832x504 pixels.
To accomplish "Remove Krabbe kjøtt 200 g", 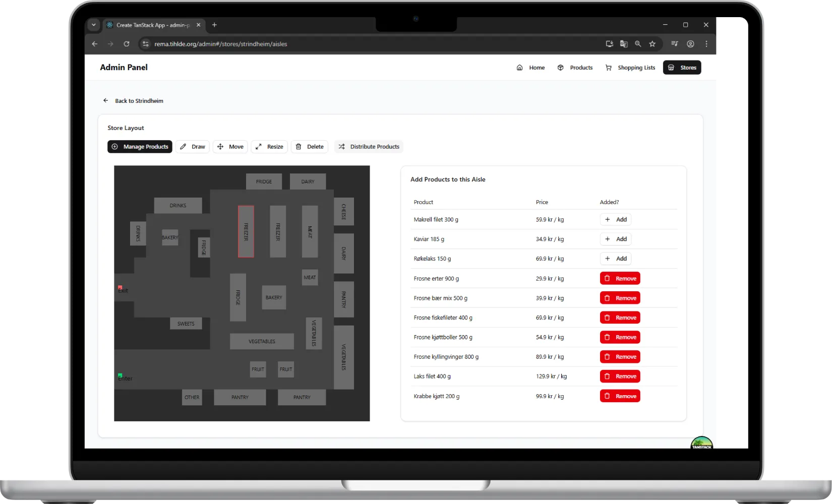I will [x=620, y=396].
